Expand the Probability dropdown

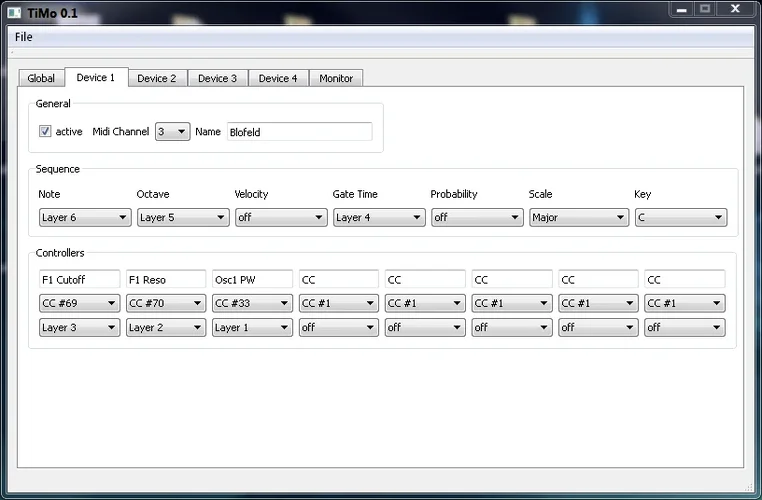477,217
